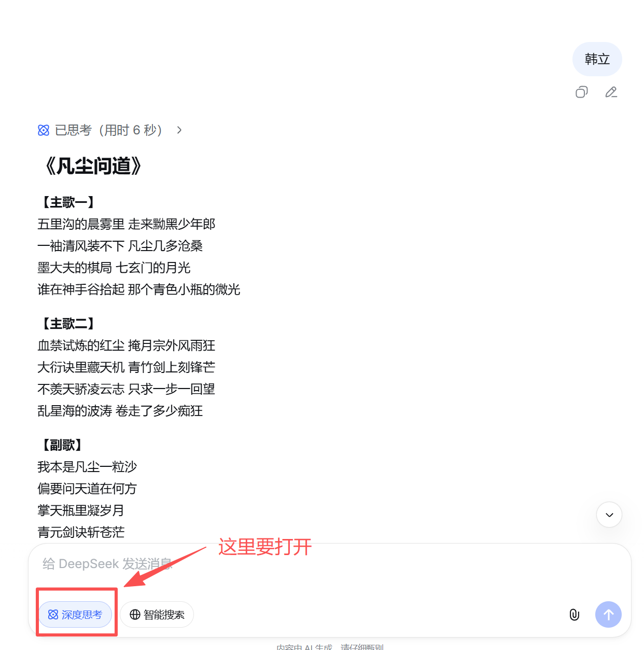Jump to bottom with round chevron button
This screenshot has width=644, height=650.
tap(609, 515)
